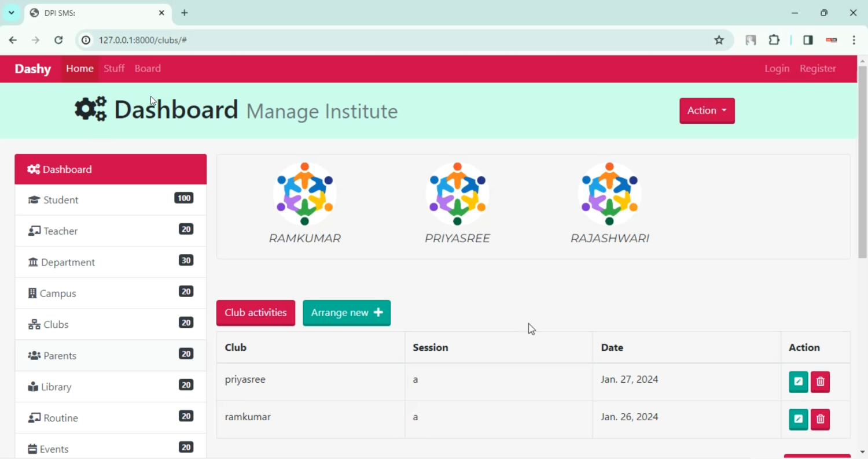Click the Library book reader icon
This screenshot has width=868, height=459.
coord(33,387)
